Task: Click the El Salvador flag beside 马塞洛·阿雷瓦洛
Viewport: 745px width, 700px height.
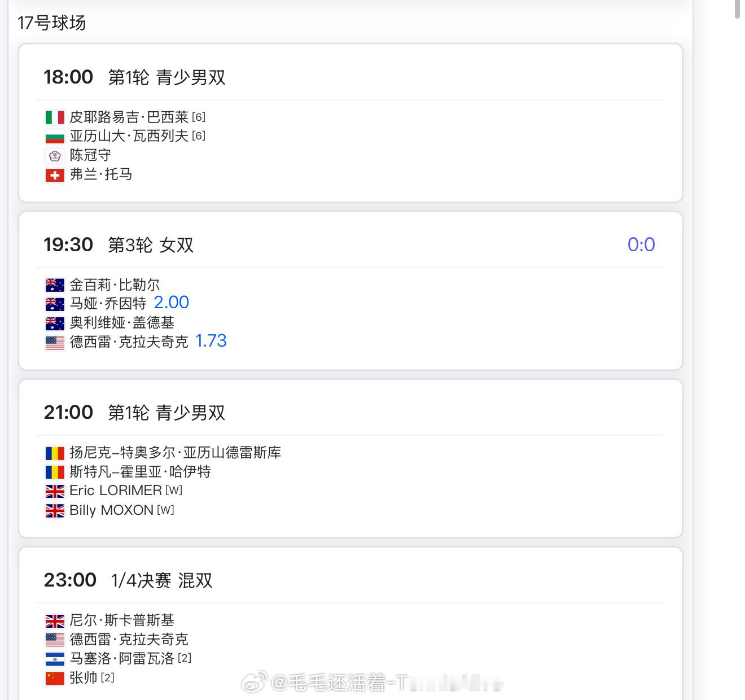Action: point(55,659)
